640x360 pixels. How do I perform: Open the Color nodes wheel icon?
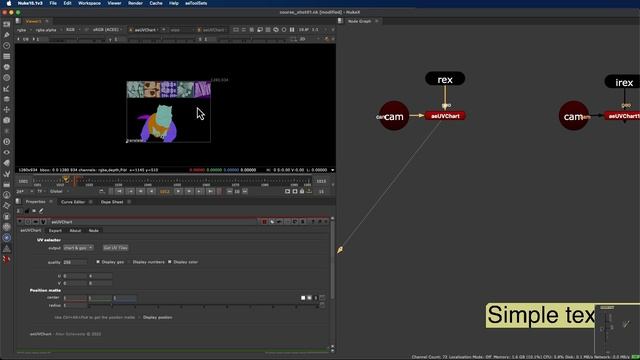coord(7,67)
